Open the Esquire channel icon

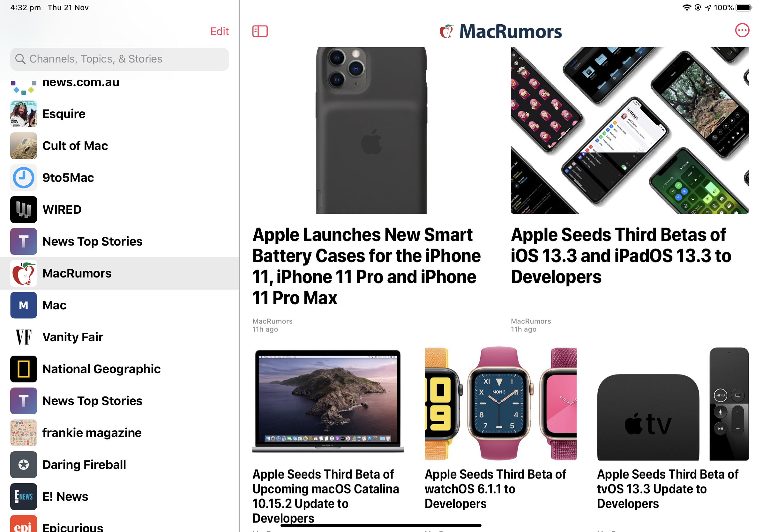[x=23, y=114]
